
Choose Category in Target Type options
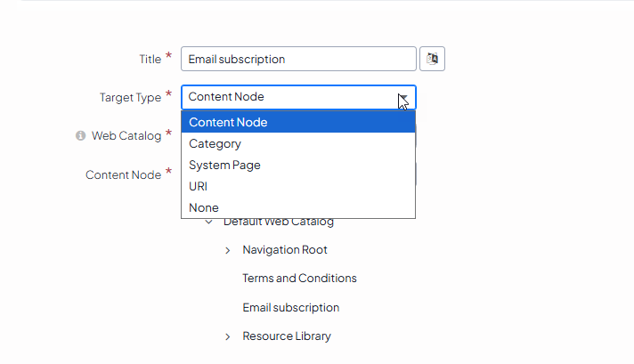pyautogui.click(x=215, y=143)
